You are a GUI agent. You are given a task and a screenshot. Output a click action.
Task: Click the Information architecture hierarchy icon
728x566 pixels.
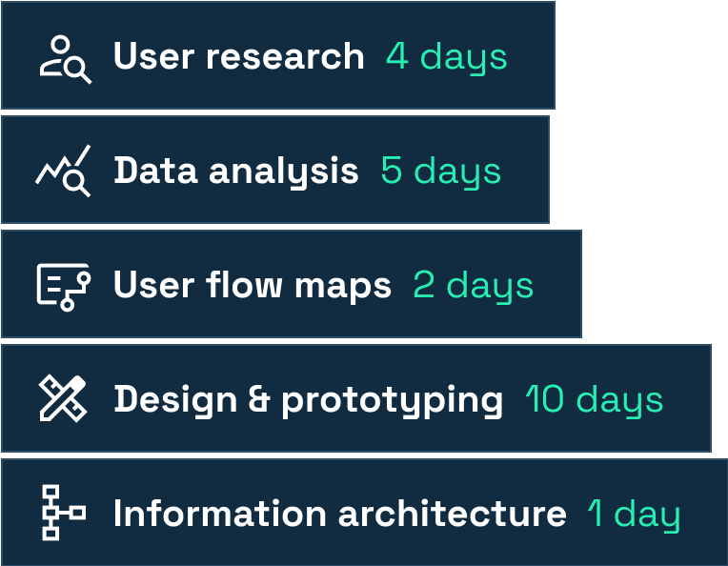pos(64,514)
